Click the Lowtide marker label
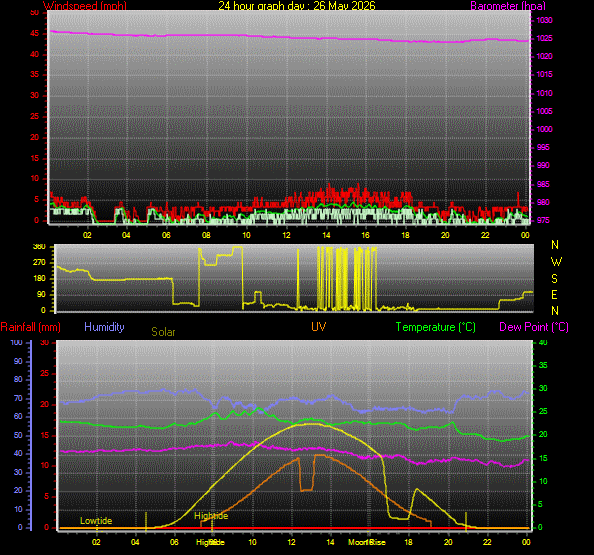 coord(96,521)
